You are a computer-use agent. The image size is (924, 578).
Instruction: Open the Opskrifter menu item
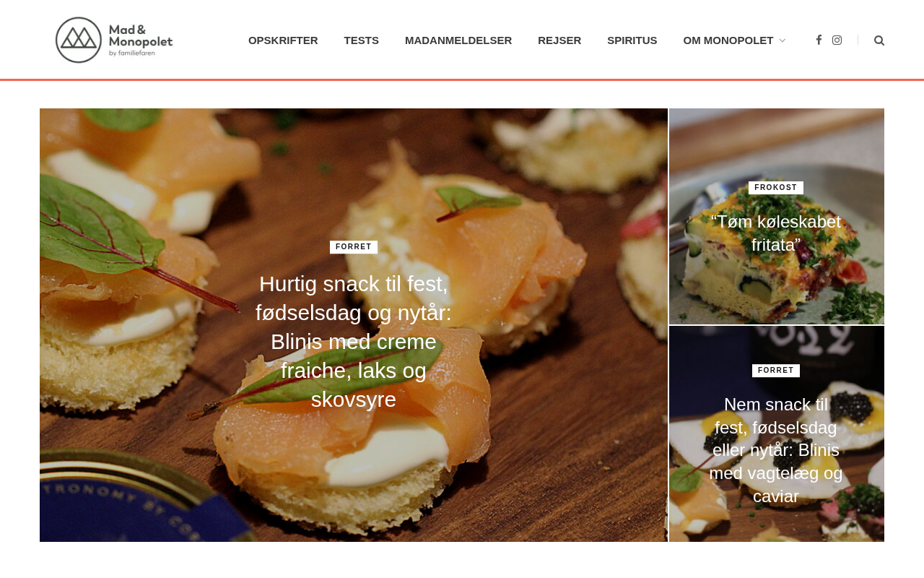click(x=283, y=40)
